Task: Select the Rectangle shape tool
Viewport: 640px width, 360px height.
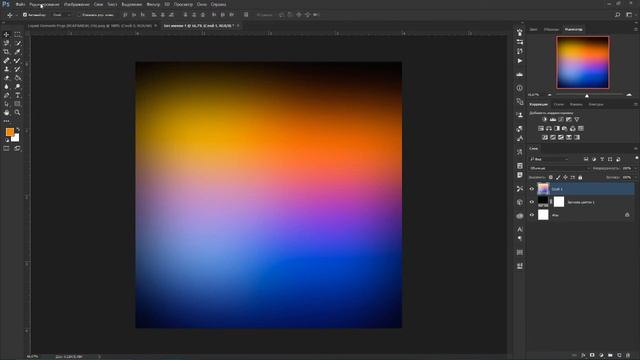Action: click(x=18, y=104)
